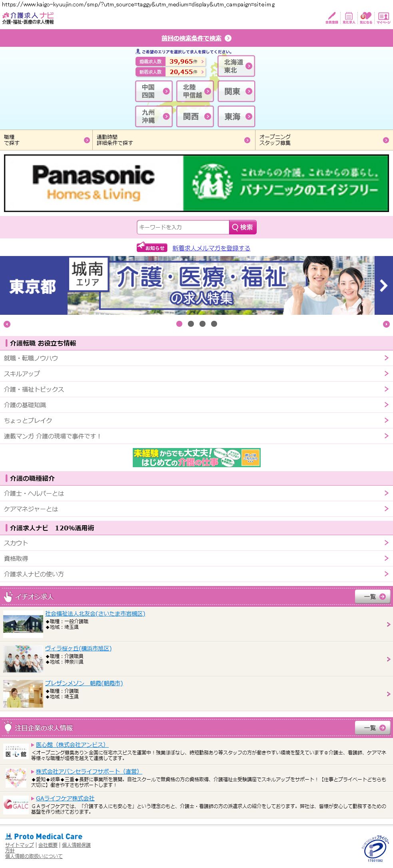Click GALC company logo

(16, 806)
